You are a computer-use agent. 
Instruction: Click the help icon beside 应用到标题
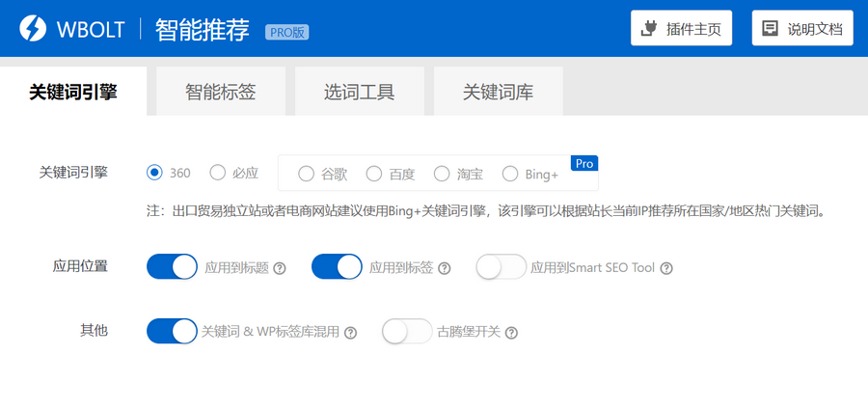click(280, 268)
